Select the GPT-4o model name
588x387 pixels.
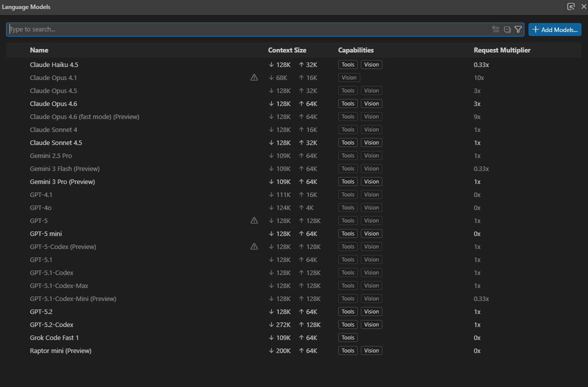41,207
